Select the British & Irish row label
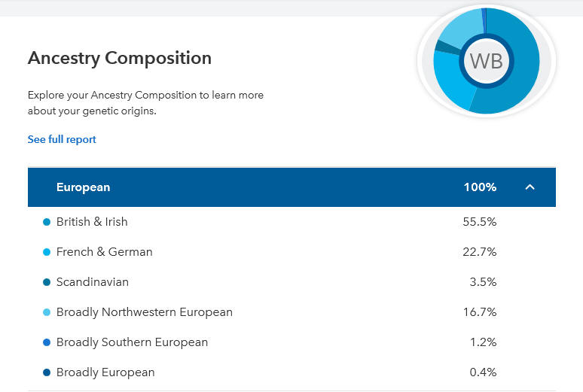 click(92, 222)
